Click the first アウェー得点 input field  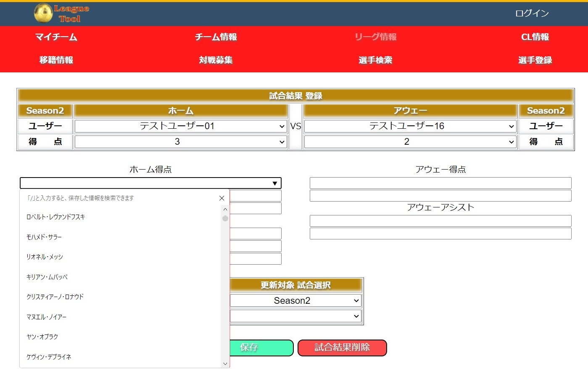(x=440, y=183)
